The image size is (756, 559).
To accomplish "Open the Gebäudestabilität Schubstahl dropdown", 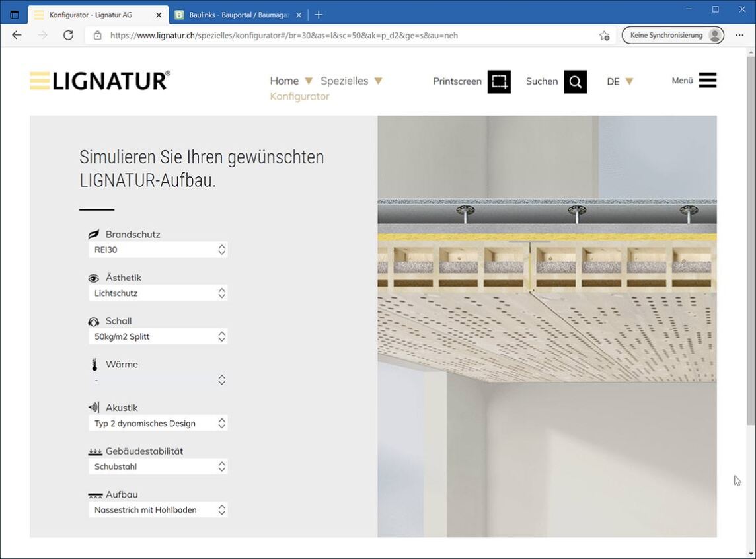I will pos(158,466).
